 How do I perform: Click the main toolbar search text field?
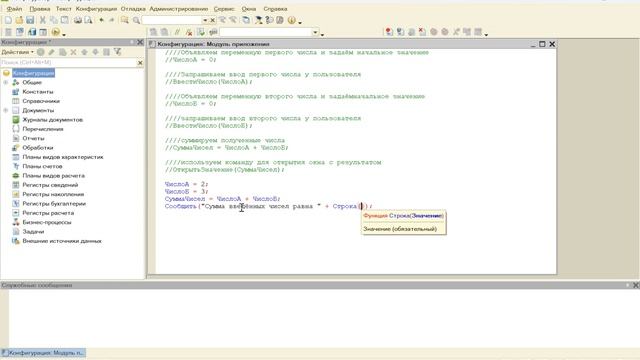pyautogui.click(x=172, y=20)
